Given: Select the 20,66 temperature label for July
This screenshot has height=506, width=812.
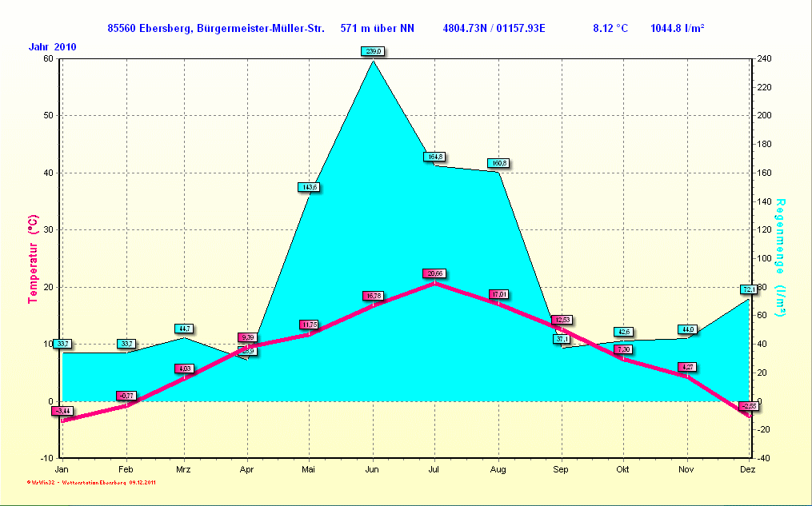Looking at the screenshot, I should tap(434, 273).
